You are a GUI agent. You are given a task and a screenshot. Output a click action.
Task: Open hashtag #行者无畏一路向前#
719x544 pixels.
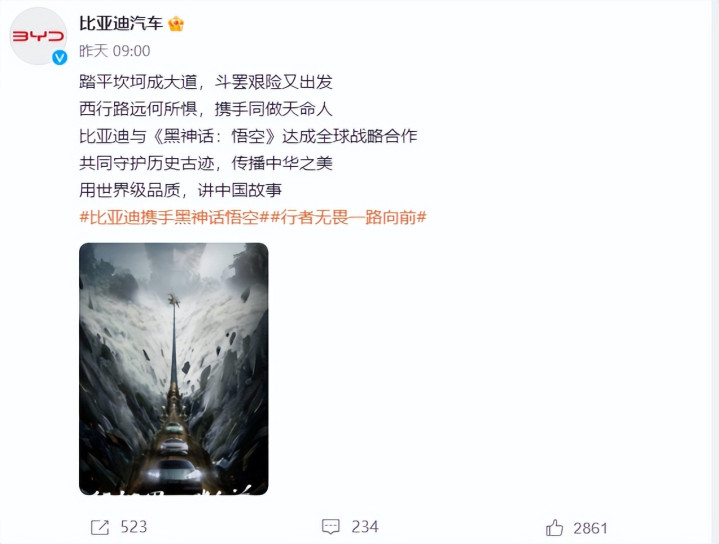[348, 217]
